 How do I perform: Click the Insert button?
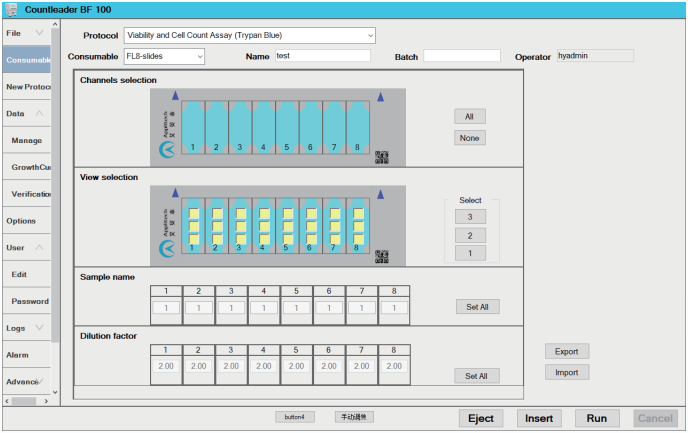tap(539, 419)
